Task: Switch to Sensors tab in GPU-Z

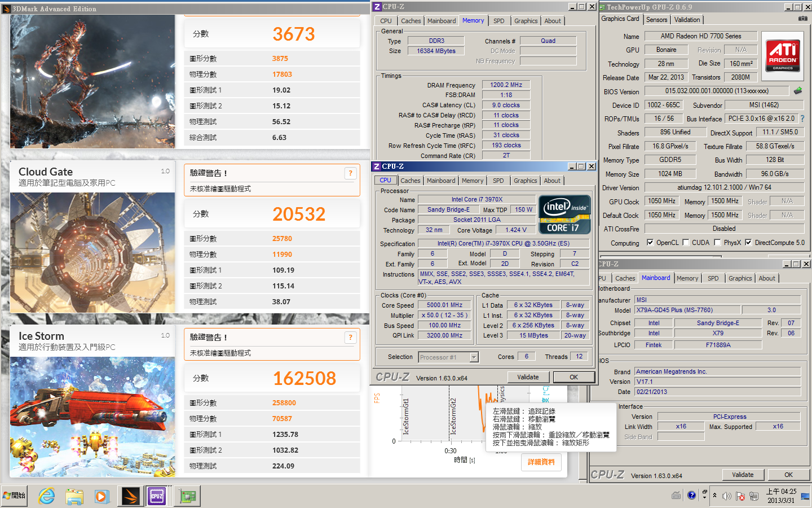Action: 657,20
